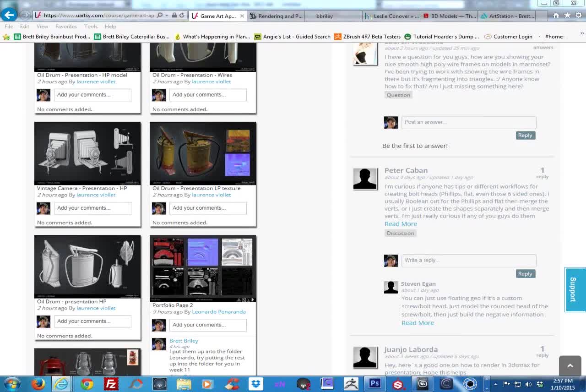
Task: Click the Discussion tag label
Action: (x=400, y=233)
